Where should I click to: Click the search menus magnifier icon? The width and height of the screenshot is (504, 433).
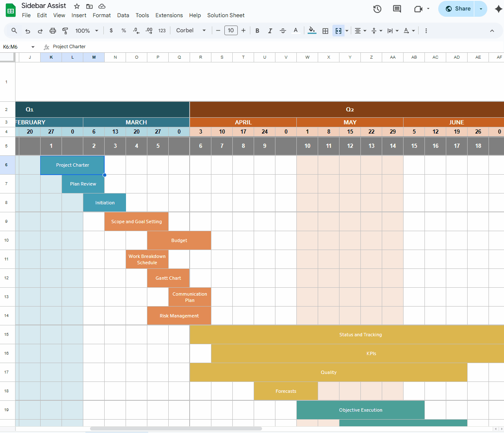[14, 31]
